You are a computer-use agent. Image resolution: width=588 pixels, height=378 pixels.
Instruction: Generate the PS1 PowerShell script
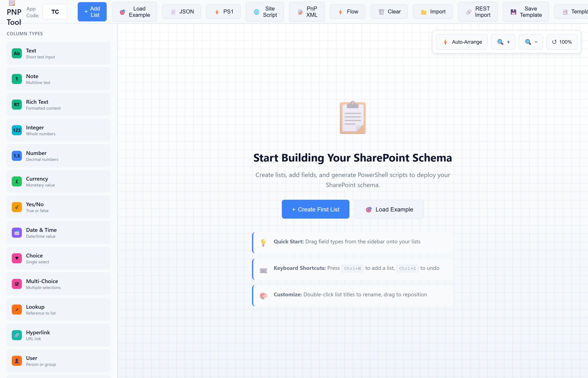click(x=223, y=12)
